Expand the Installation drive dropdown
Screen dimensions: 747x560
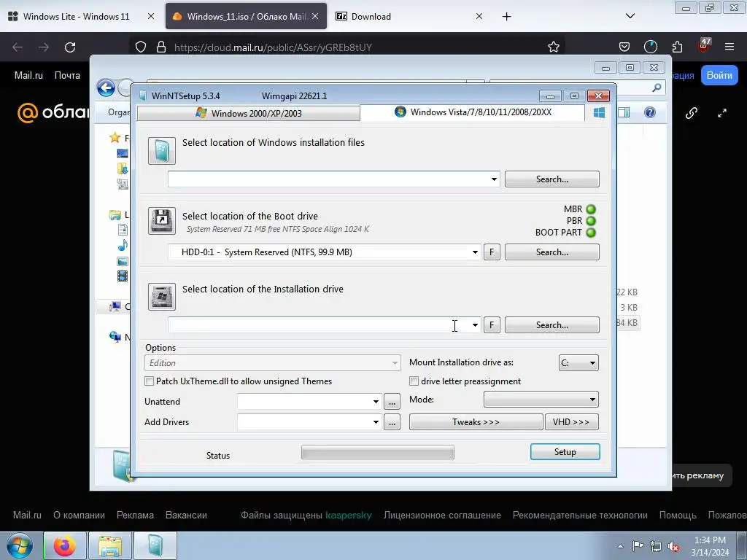coord(475,324)
